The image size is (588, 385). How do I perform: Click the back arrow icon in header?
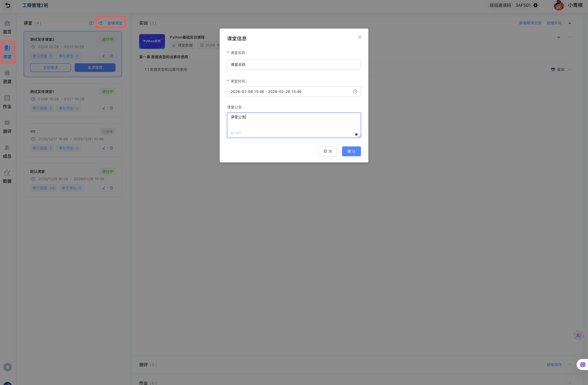8,5
